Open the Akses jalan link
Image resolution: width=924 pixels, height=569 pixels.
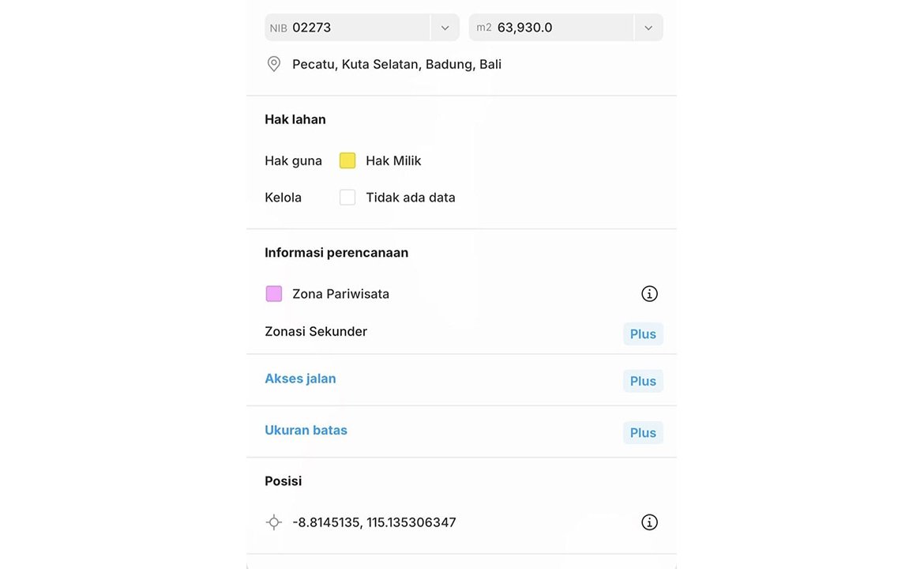(x=300, y=379)
